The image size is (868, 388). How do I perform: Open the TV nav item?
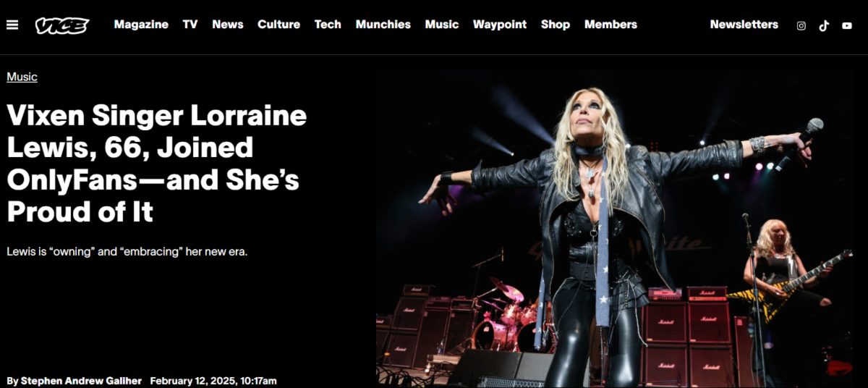click(x=190, y=25)
